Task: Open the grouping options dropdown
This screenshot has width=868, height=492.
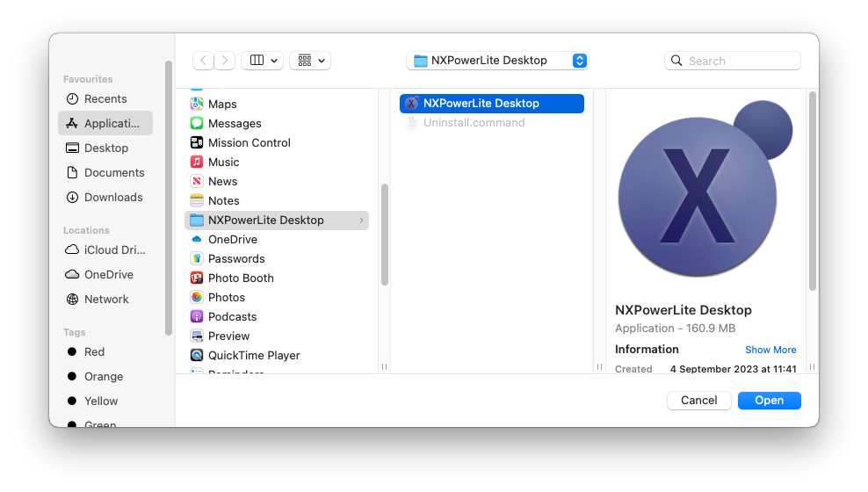Action: 310,61
